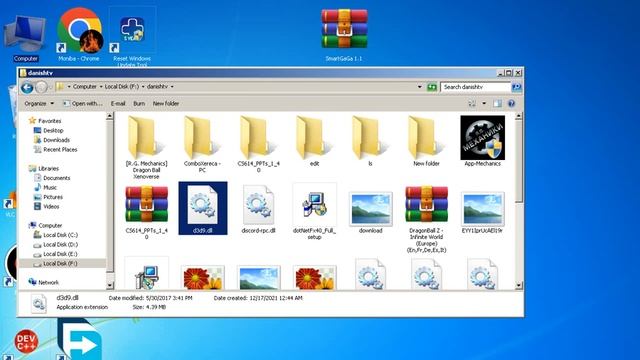Click file list scrollbar down arrow
The image size is (640, 360).
click(518, 285)
